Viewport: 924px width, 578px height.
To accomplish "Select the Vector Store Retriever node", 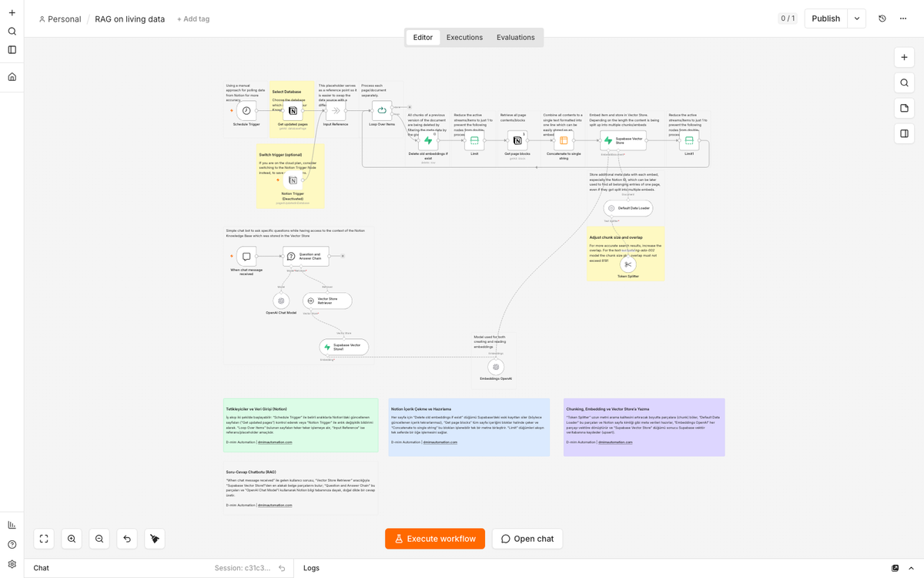I will tap(327, 301).
